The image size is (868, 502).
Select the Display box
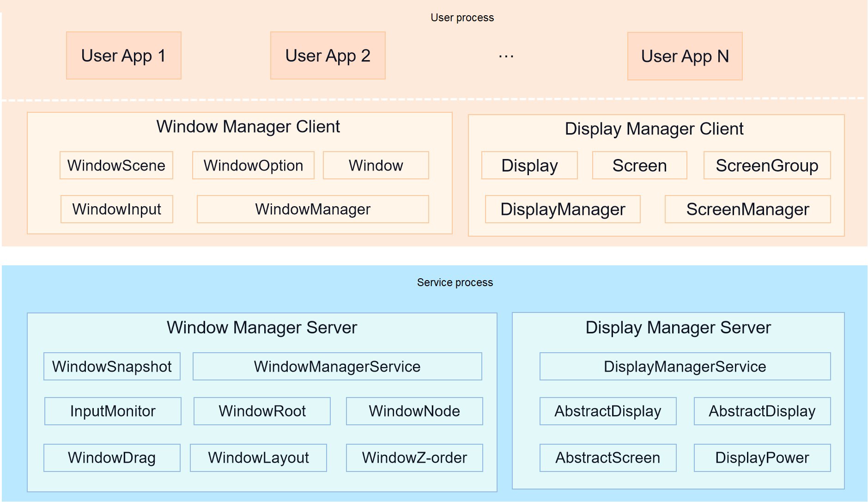click(529, 165)
